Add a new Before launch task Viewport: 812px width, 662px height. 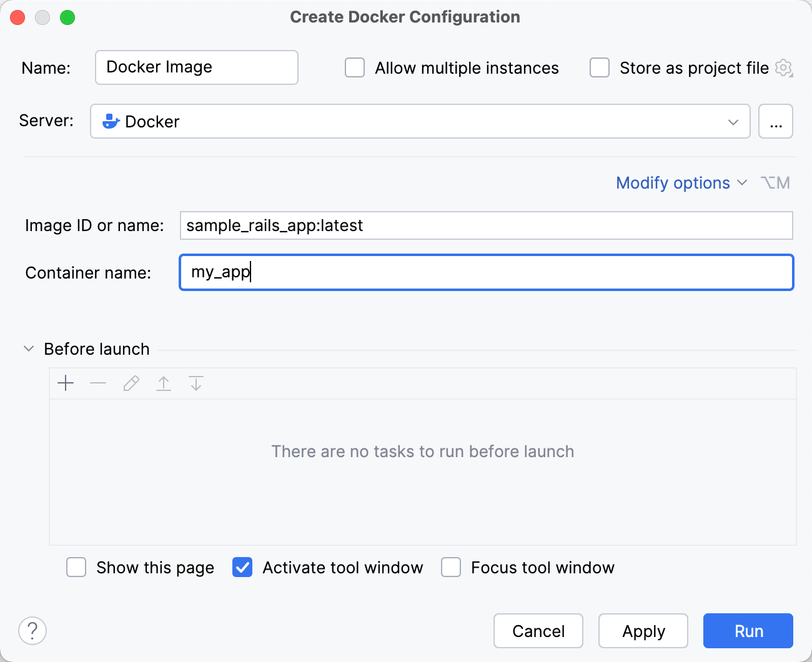[66, 383]
